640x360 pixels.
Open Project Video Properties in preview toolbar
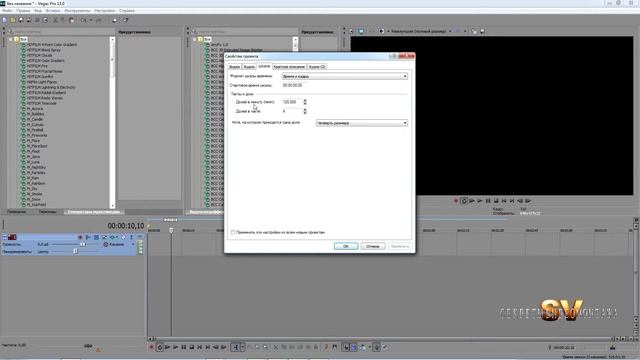point(351,31)
